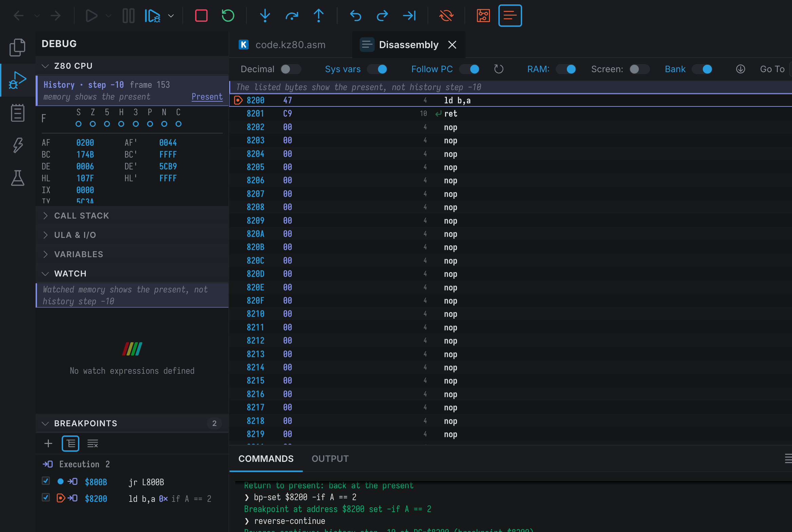Open the Debug sidebar icon

click(17, 80)
